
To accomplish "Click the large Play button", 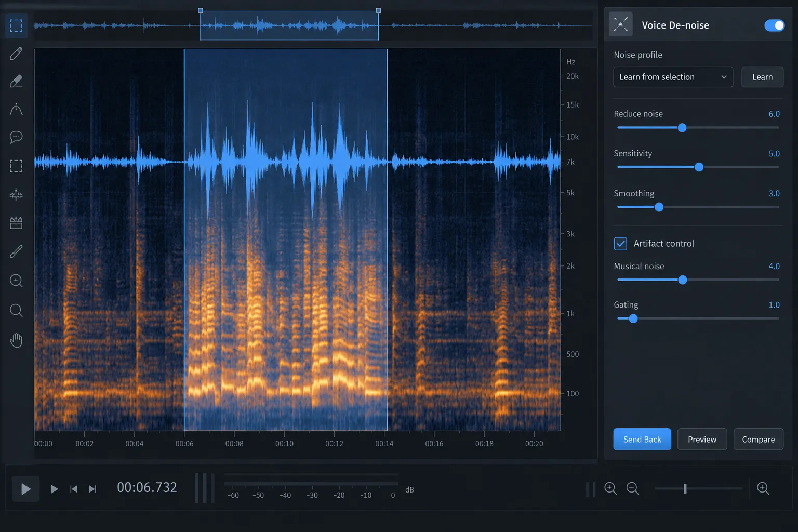I will pyautogui.click(x=26, y=489).
